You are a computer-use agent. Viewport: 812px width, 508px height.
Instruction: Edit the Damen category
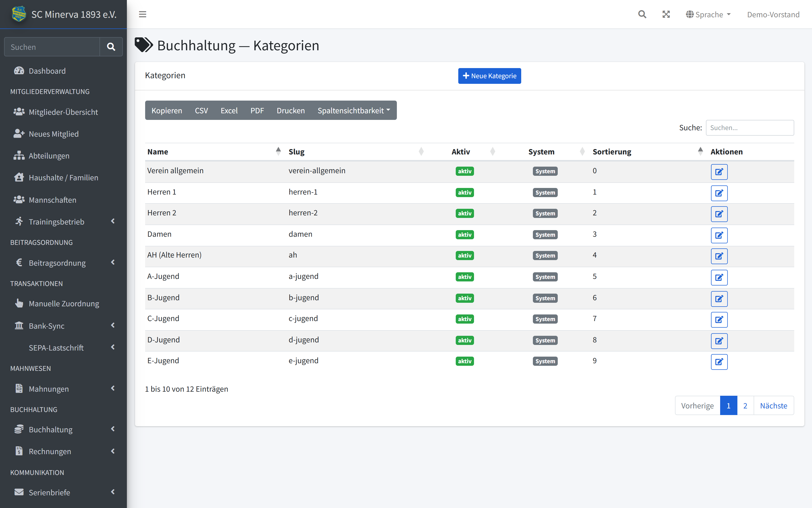point(719,235)
